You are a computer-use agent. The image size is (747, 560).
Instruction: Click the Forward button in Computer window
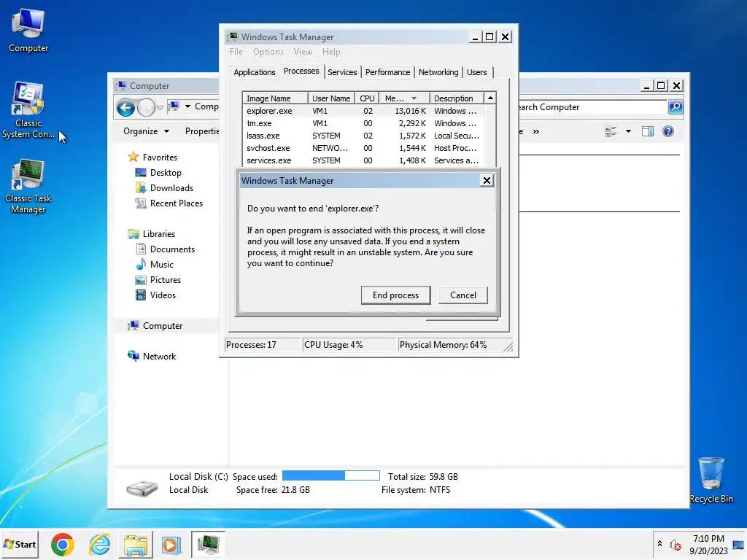click(x=146, y=108)
